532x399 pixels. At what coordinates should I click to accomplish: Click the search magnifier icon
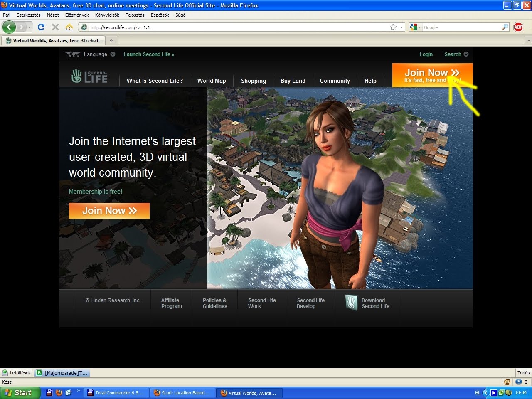point(505,27)
